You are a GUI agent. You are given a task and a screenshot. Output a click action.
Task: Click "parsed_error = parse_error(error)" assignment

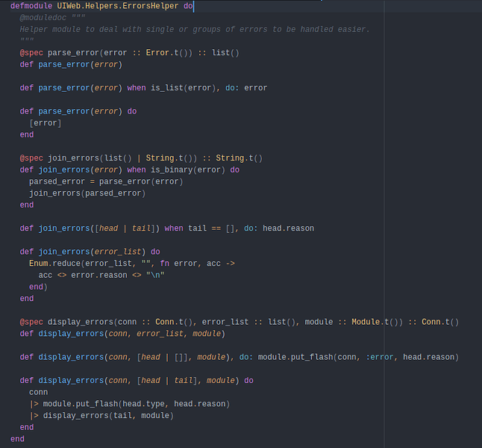[x=106, y=181]
